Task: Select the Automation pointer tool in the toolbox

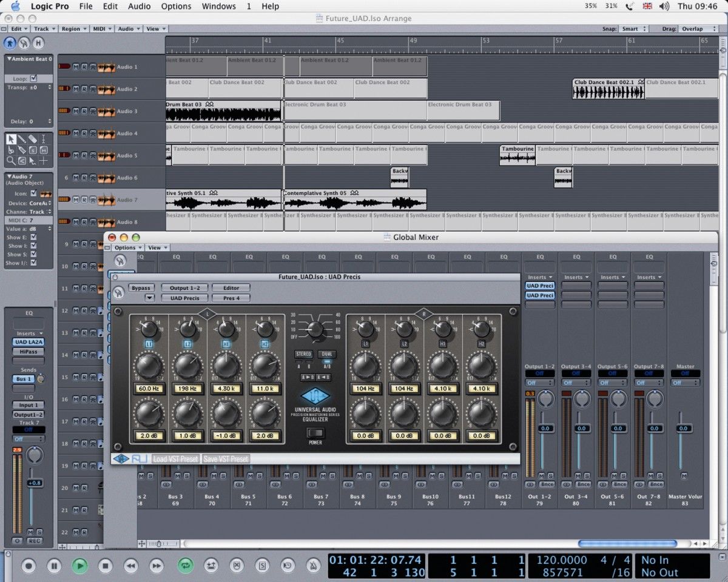Action: [x=33, y=161]
